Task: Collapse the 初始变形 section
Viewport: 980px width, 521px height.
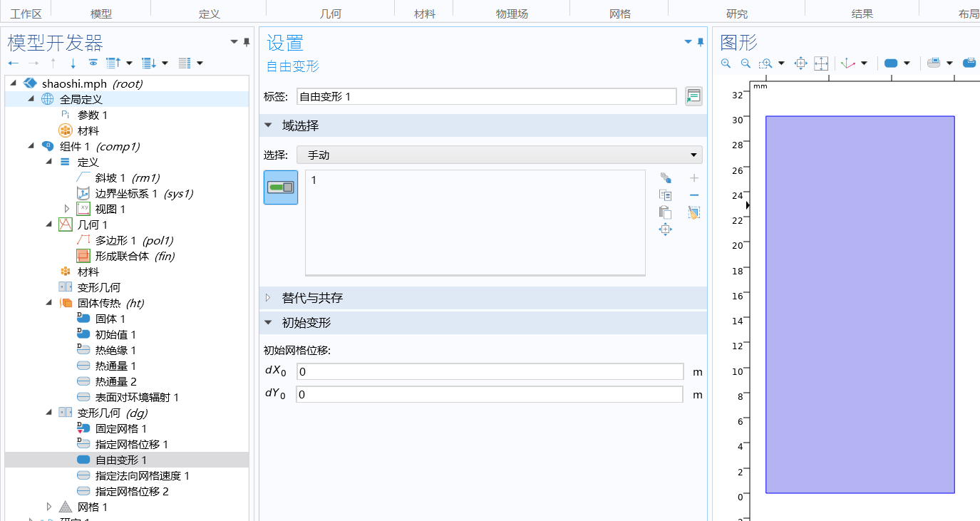Action: (269, 323)
